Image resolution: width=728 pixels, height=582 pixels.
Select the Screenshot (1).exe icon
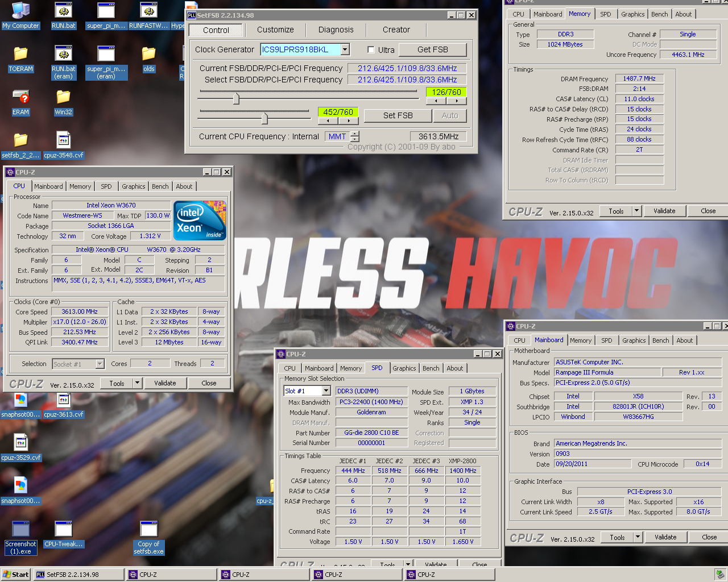click(x=20, y=537)
